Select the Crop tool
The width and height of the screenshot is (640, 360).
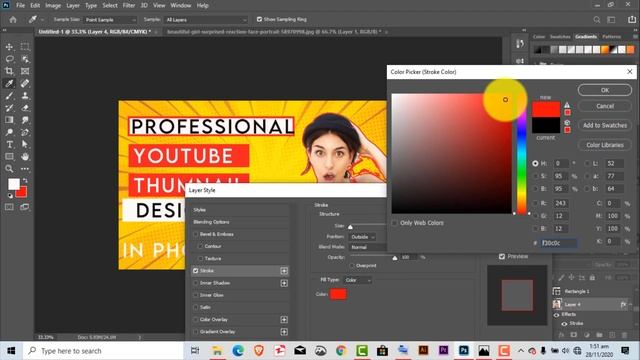(x=9, y=71)
